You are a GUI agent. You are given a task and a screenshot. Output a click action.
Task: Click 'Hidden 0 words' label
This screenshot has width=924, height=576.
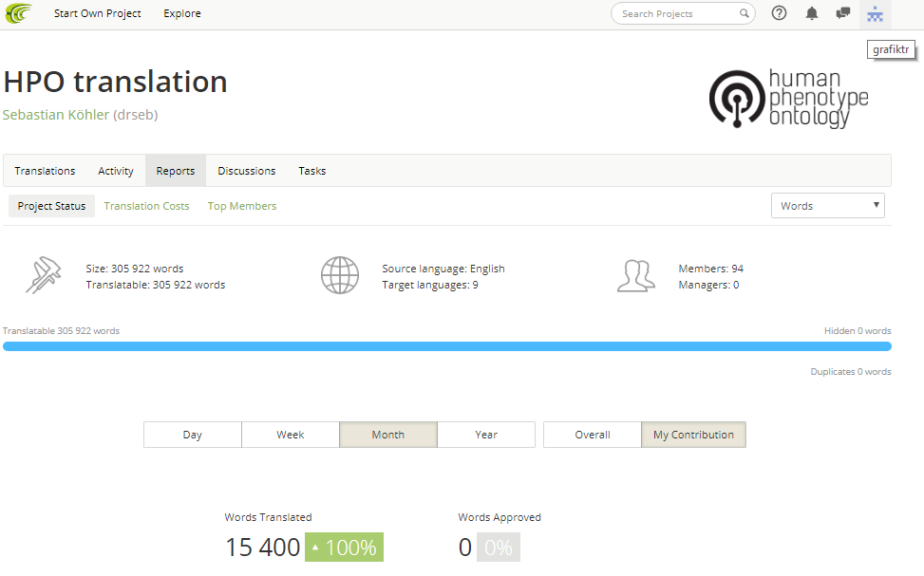click(x=858, y=331)
